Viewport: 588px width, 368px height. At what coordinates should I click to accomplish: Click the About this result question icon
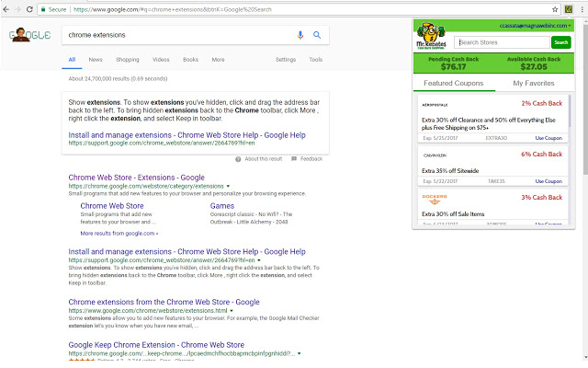238,159
